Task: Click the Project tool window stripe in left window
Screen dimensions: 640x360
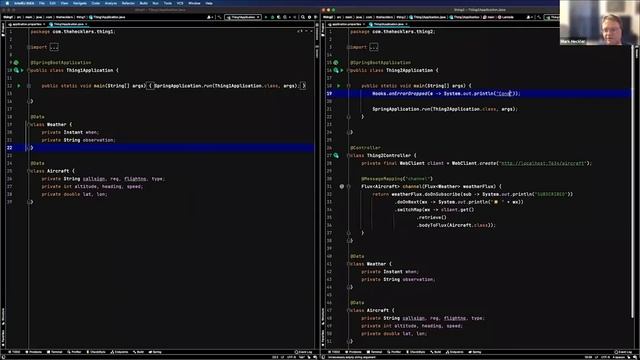Action: [3, 30]
